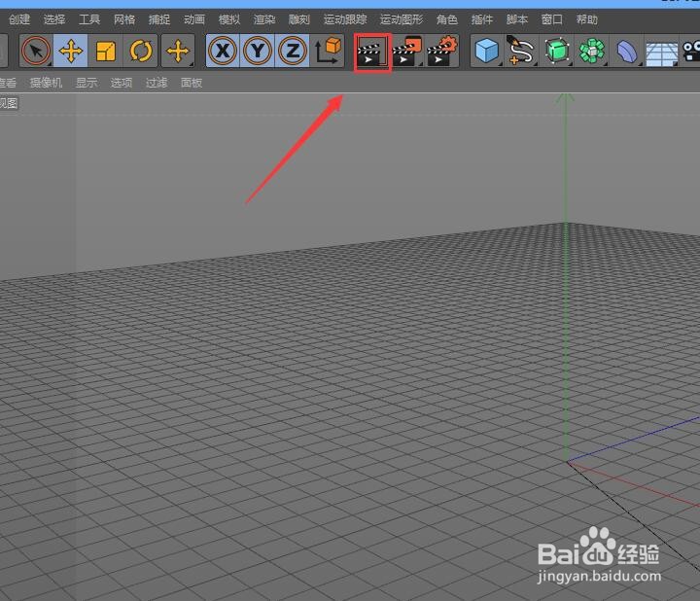The image size is (700, 601).
Task: Add an Array modeling object
Action: coord(592,51)
